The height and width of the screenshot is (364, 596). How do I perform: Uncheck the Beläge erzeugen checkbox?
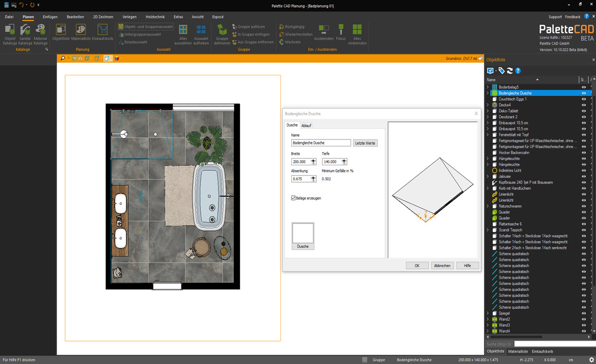[294, 198]
